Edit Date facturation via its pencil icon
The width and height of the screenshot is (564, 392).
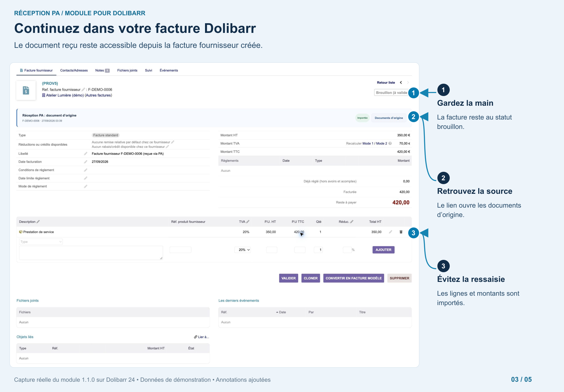pyautogui.click(x=85, y=162)
